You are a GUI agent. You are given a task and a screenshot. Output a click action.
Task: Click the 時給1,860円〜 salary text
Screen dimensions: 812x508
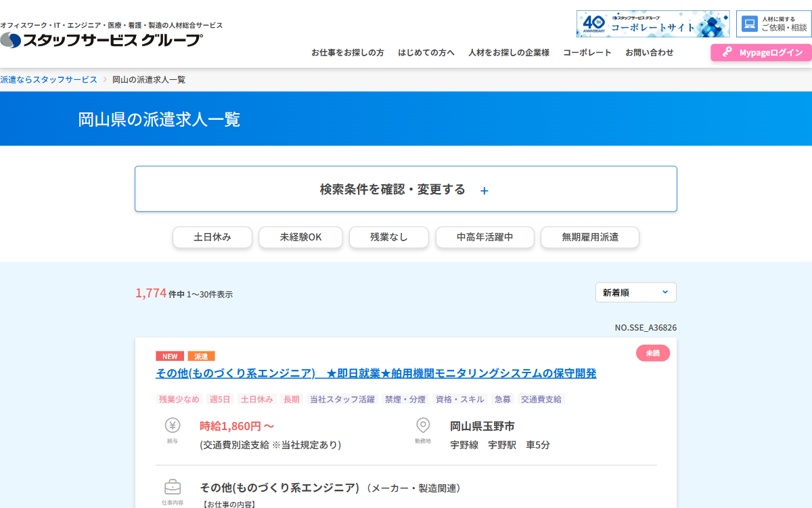point(237,426)
